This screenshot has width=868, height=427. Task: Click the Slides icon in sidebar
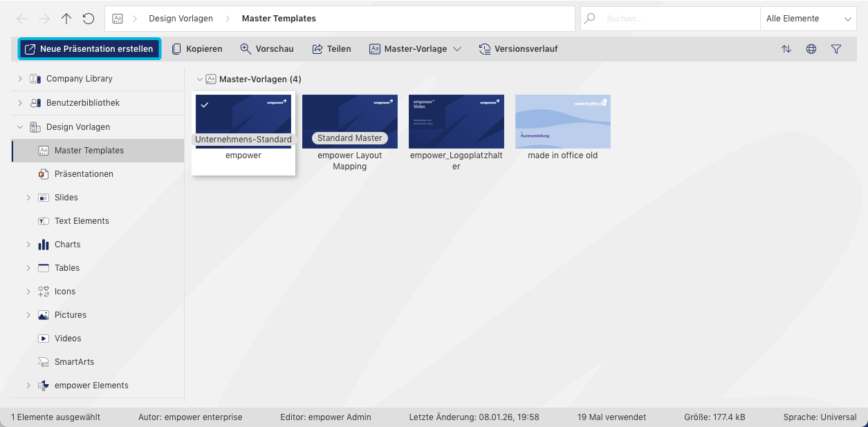pyautogui.click(x=44, y=198)
